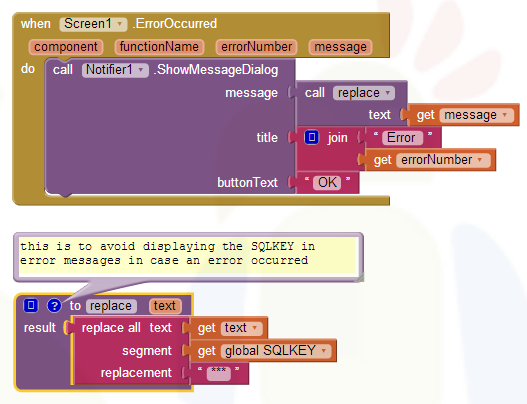Click the Error text string field
527x404 pixels.
[402, 138]
